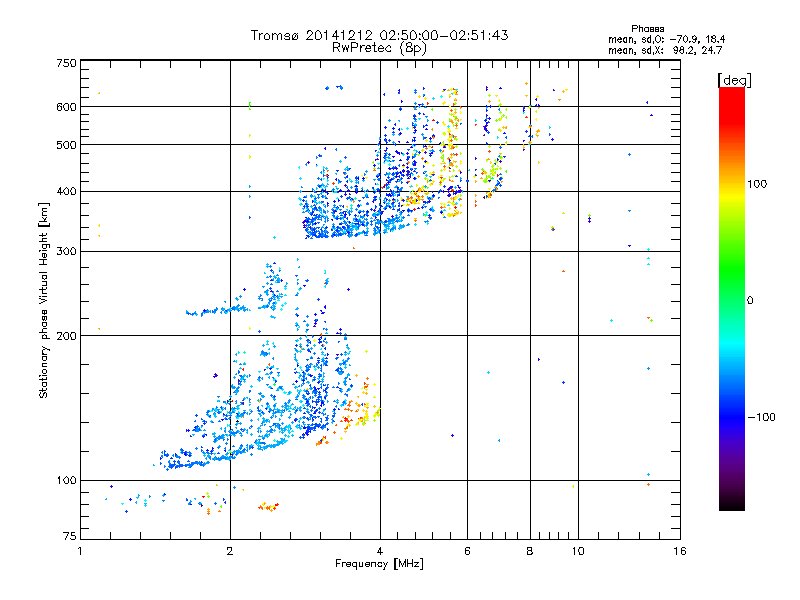Click the colorbar label '0'
800x600 pixels.
pyautogui.click(x=750, y=301)
